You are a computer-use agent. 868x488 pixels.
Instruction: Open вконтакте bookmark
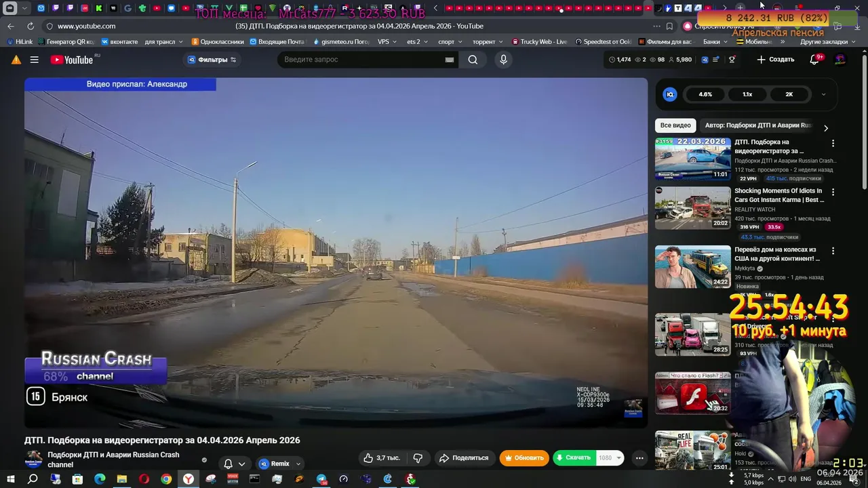tap(119, 41)
